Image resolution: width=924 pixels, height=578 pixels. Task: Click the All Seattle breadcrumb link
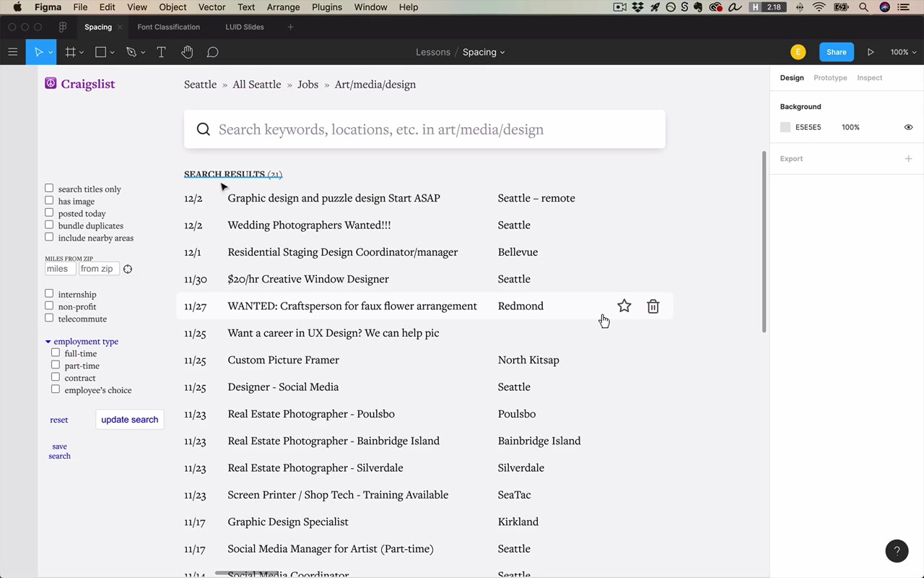pos(257,85)
